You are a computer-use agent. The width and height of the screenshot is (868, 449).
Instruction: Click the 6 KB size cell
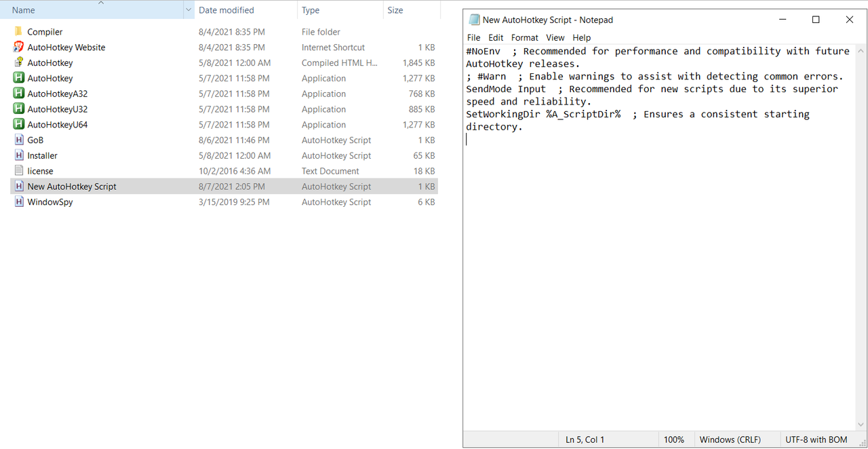(427, 202)
